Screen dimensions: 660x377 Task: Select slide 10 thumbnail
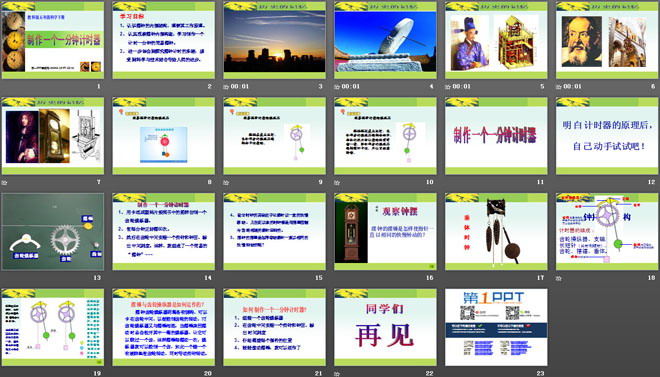(385, 136)
